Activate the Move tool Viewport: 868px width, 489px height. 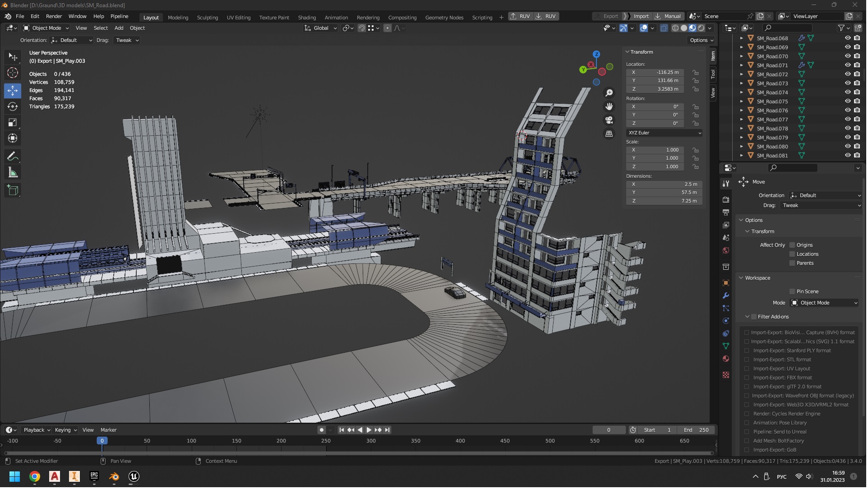(13, 91)
